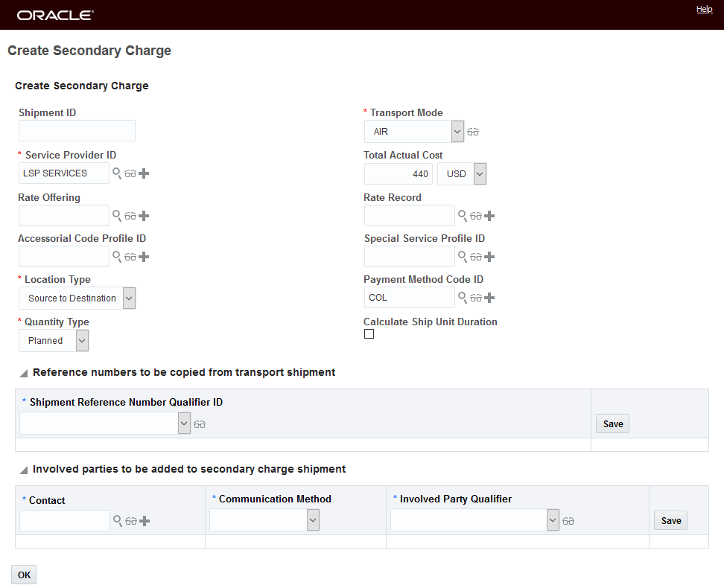This screenshot has width=724, height=588.
Task: Click plus icon beside Rate Offering field
Action: (144, 216)
